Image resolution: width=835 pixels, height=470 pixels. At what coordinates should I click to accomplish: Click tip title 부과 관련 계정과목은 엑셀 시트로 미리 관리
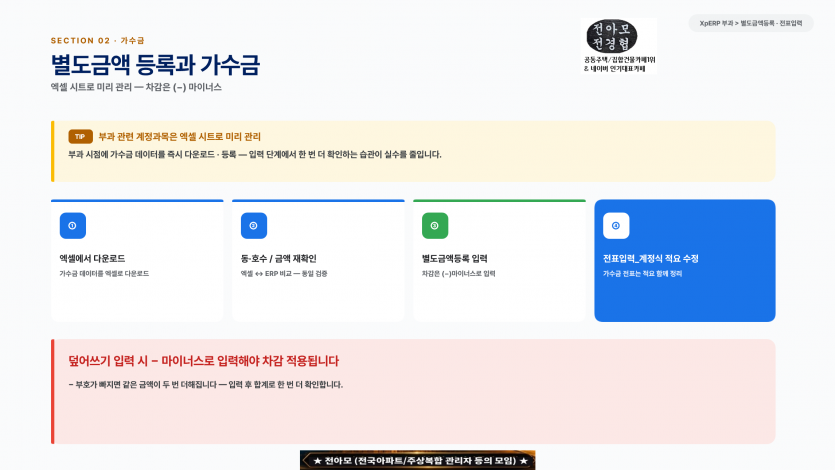[179, 137]
